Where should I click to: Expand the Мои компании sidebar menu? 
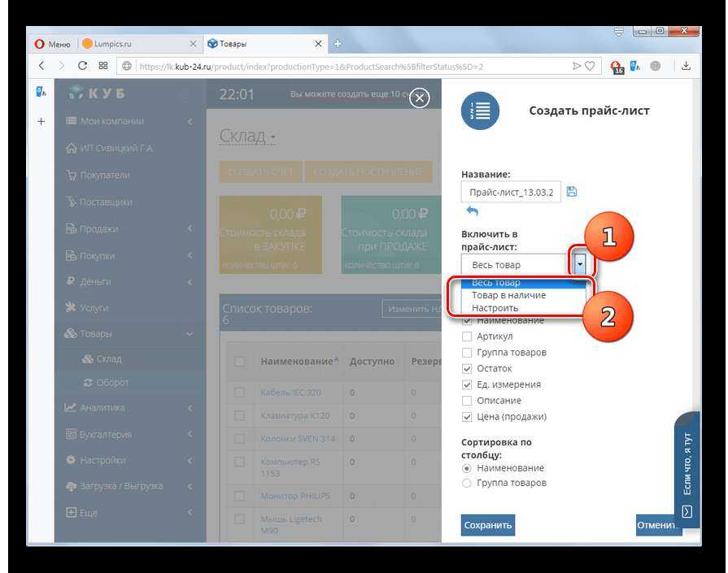(129, 121)
